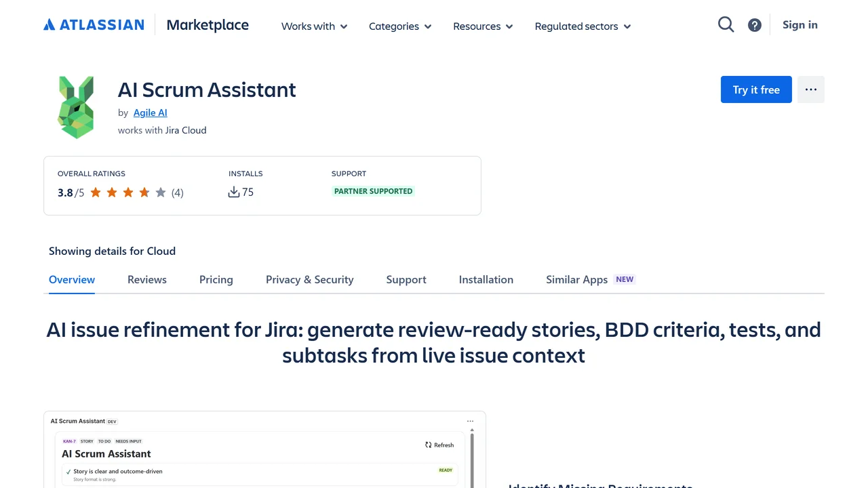Go to the Support tab
The image size is (868, 488).
pyautogui.click(x=406, y=279)
